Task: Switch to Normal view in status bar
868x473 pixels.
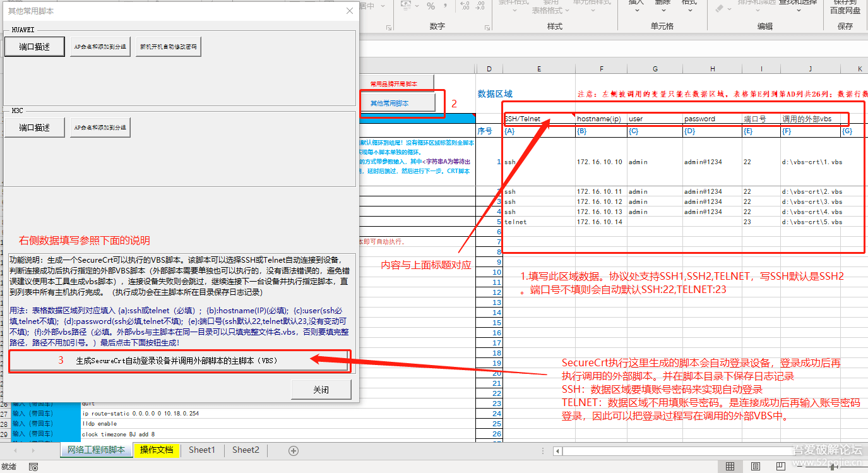Action: [730, 467]
